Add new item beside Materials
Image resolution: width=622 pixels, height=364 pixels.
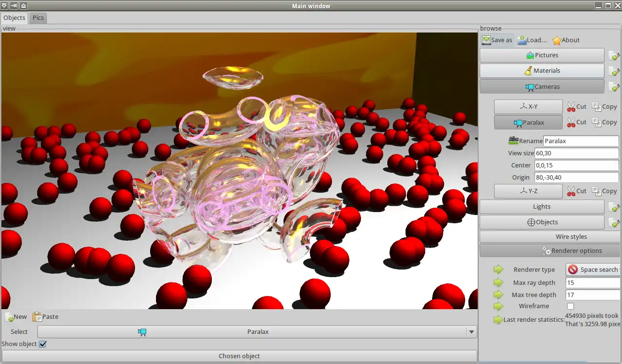click(614, 71)
